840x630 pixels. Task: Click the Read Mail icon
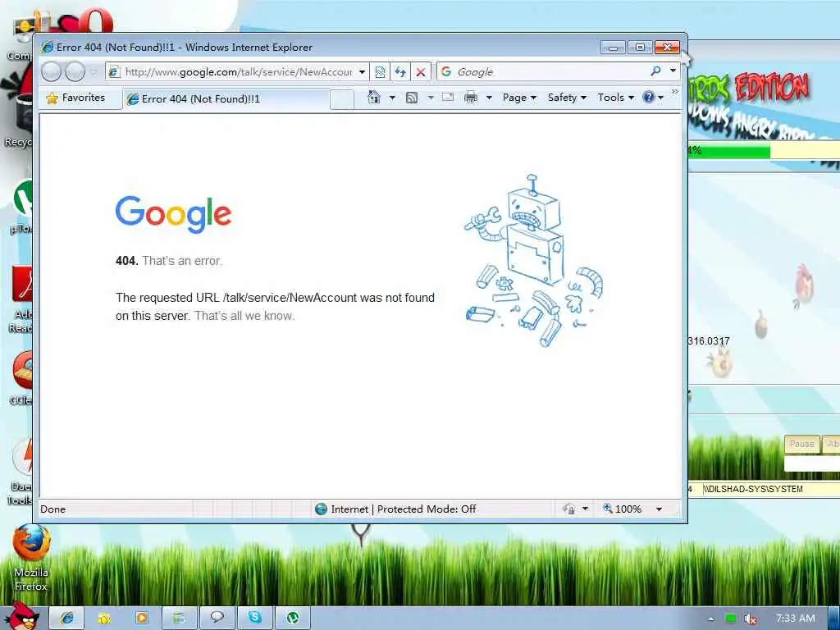click(x=448, y=98)
